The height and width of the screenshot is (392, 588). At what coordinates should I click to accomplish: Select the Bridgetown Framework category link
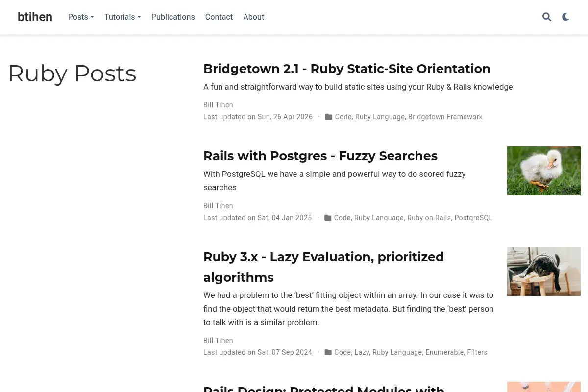(445, 117)
